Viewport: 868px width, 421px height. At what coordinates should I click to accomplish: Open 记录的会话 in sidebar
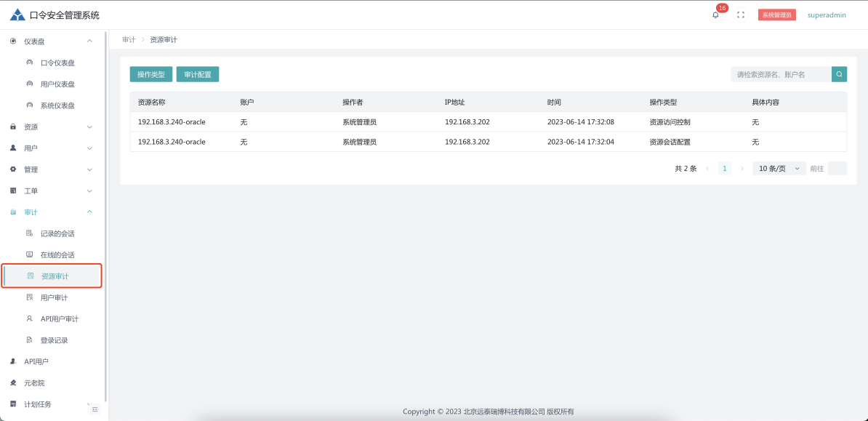click(x=57, y=233)
